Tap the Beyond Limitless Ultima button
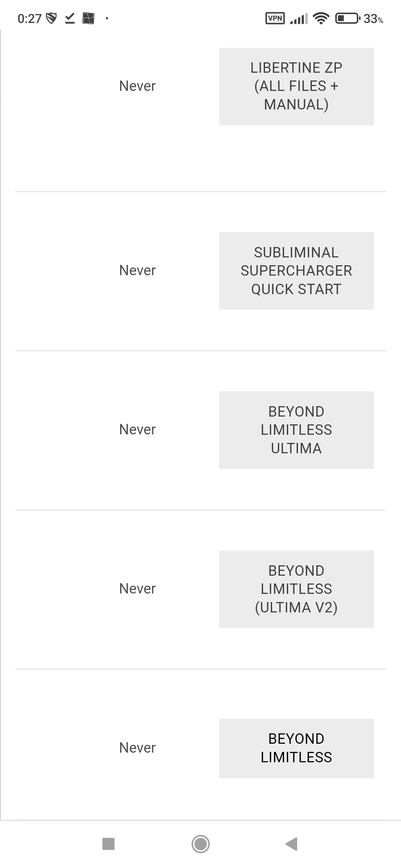Screen dimensions: 401x868 296,430
